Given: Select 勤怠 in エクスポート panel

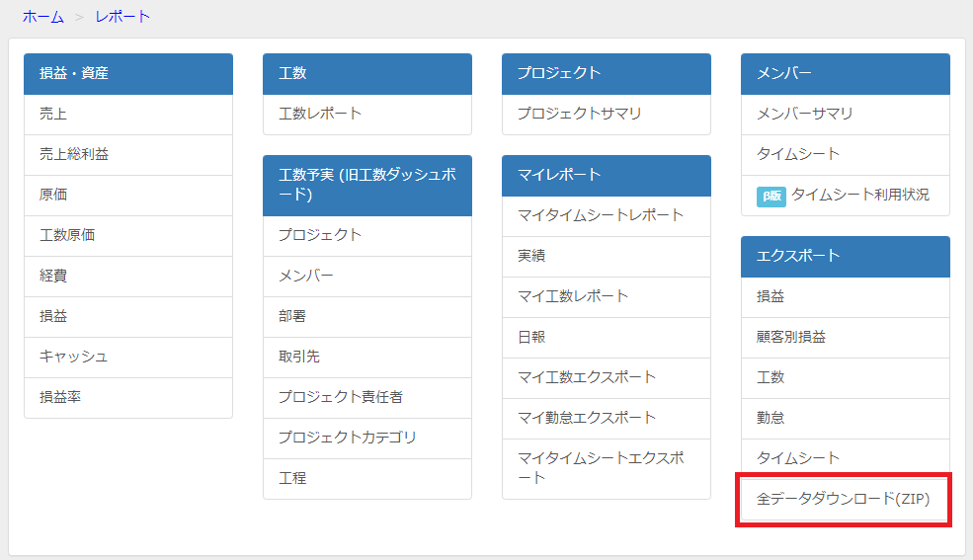Looking at the screenshot, I should click(770, 419).
